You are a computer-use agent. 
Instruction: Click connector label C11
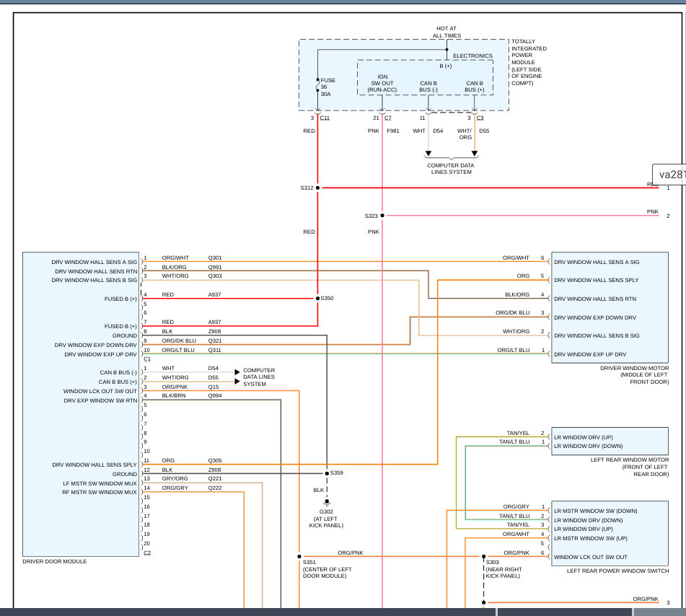click(x=325, y=118)
